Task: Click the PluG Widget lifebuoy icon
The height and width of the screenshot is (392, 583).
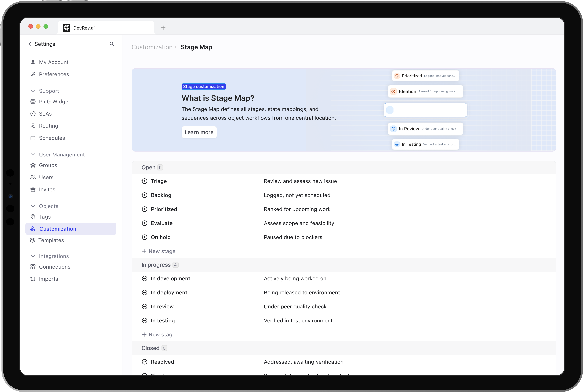Action: (33, 102)
